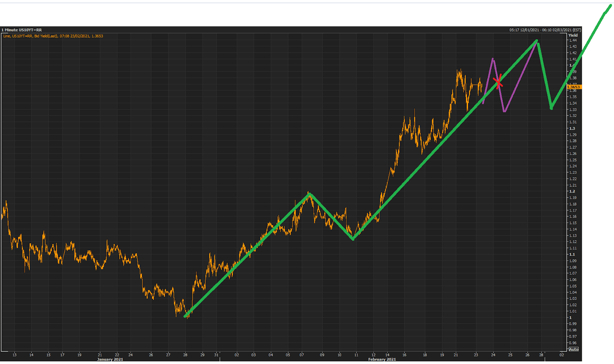Click the purple line trough near 1.33
The height and width of the screenshot is (364, 614).
pos(504,111)
